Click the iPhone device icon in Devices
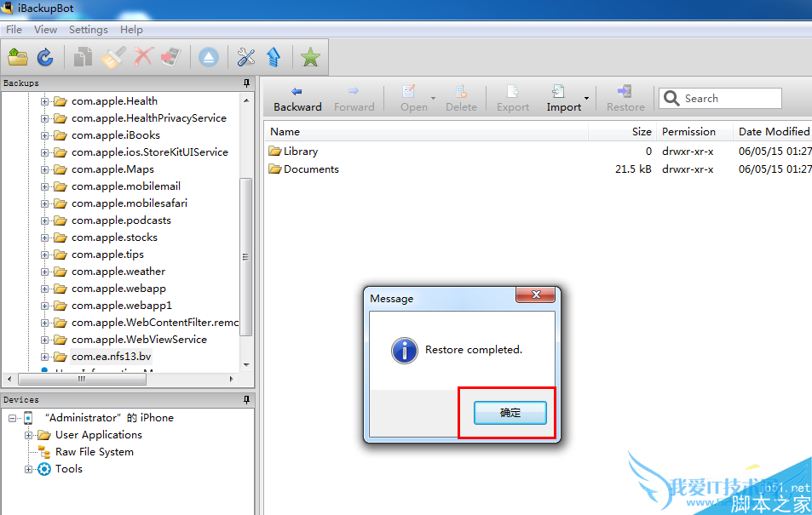This screenshot has width=812, height=515. [x=28, y=418]
